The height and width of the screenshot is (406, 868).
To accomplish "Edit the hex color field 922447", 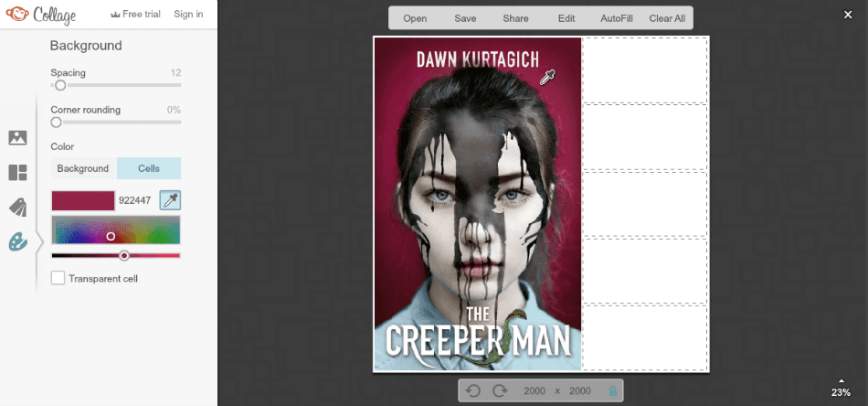I will (135, 200).
